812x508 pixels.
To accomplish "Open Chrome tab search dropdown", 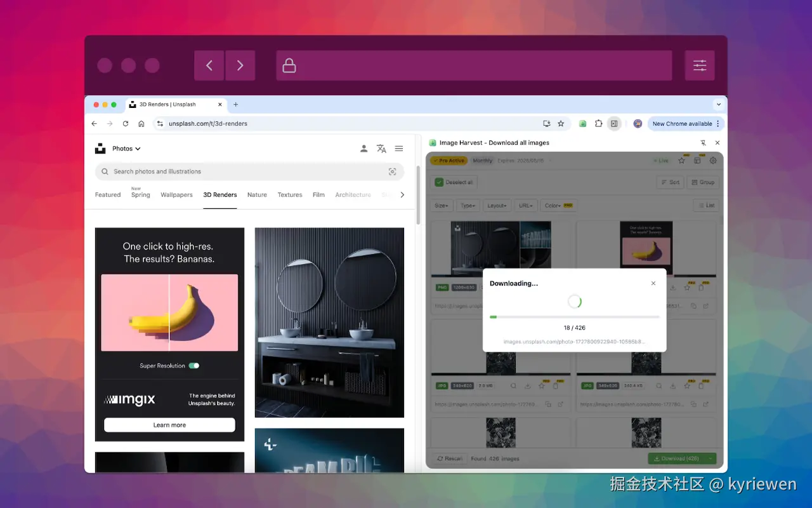I will click(719, 104).
